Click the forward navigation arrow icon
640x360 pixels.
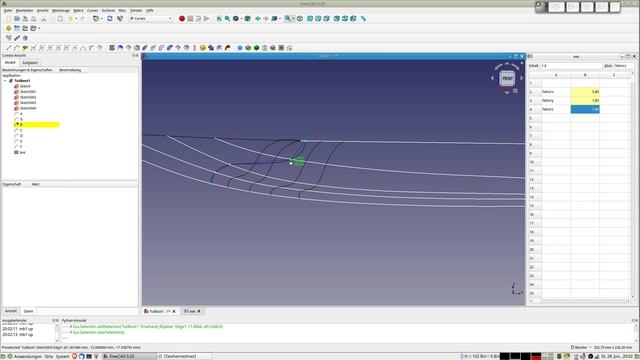tap(266, 18)
